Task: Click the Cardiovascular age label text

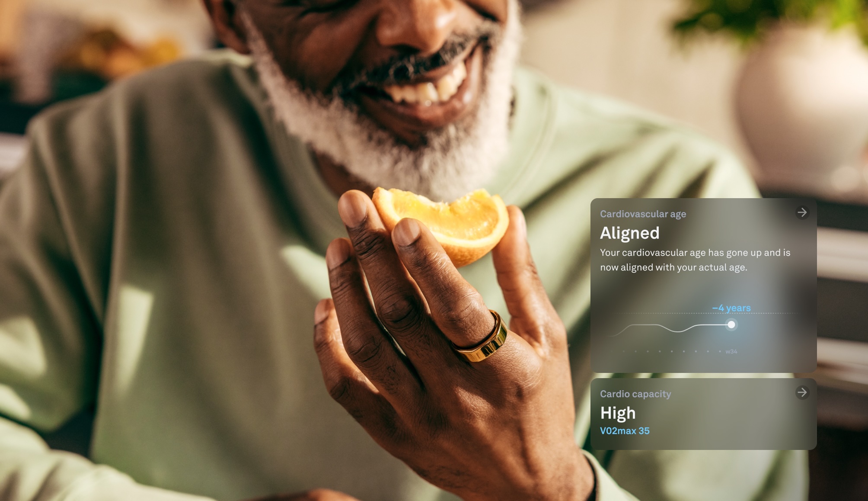Action: point(643,213)
